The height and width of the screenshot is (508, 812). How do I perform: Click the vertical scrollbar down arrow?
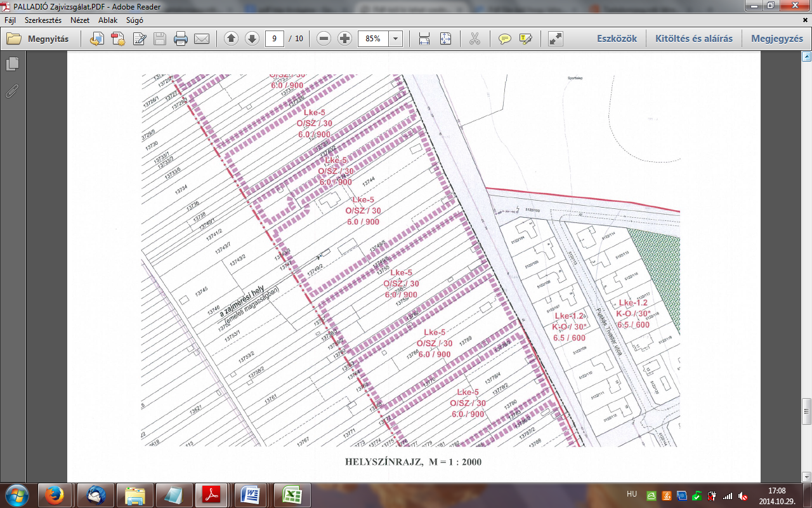(x=806, y=477)
